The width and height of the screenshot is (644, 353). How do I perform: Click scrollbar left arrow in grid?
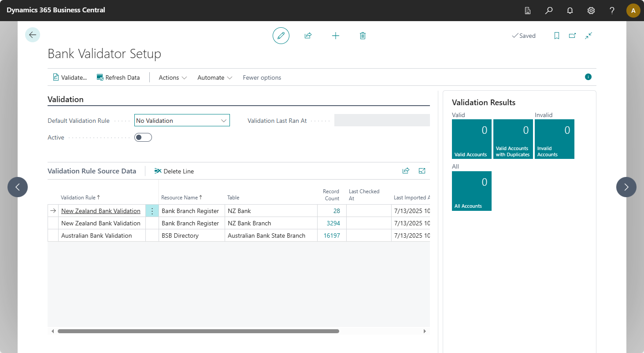click(x=53, y=331)
